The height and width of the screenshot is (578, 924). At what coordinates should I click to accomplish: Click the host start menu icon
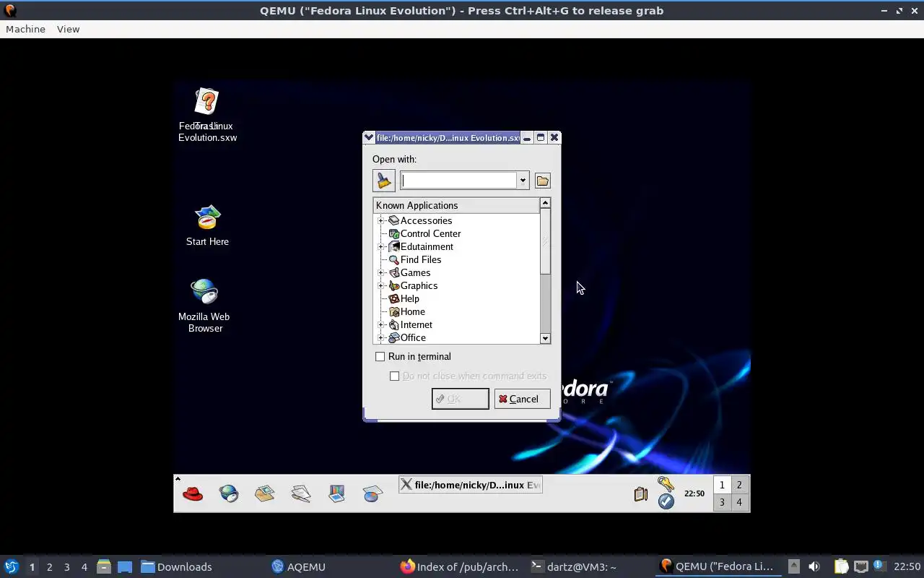11,566
